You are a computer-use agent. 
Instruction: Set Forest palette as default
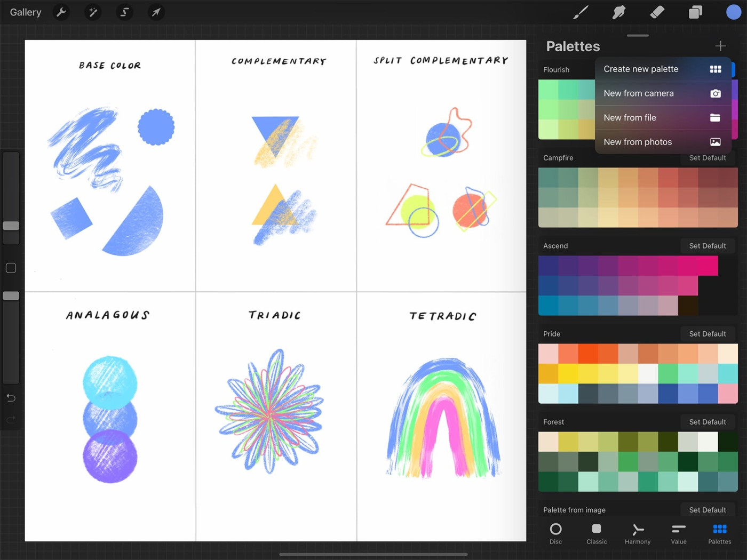click(x=707, y=422)
